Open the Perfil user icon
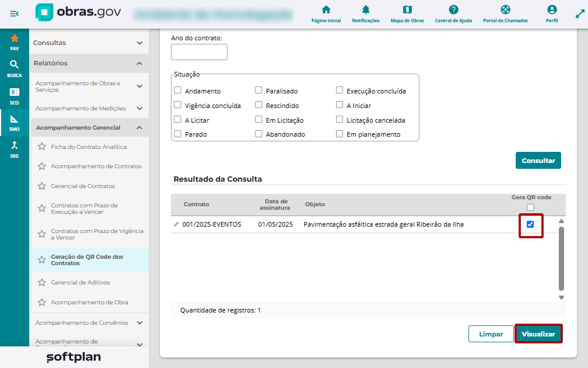The image size is (588, 368). point(552,9)
